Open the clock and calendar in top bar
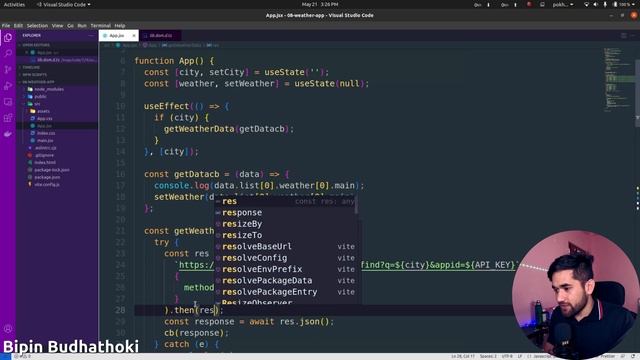640x360 pixels. pyautogui.click(x=320, y=4)
